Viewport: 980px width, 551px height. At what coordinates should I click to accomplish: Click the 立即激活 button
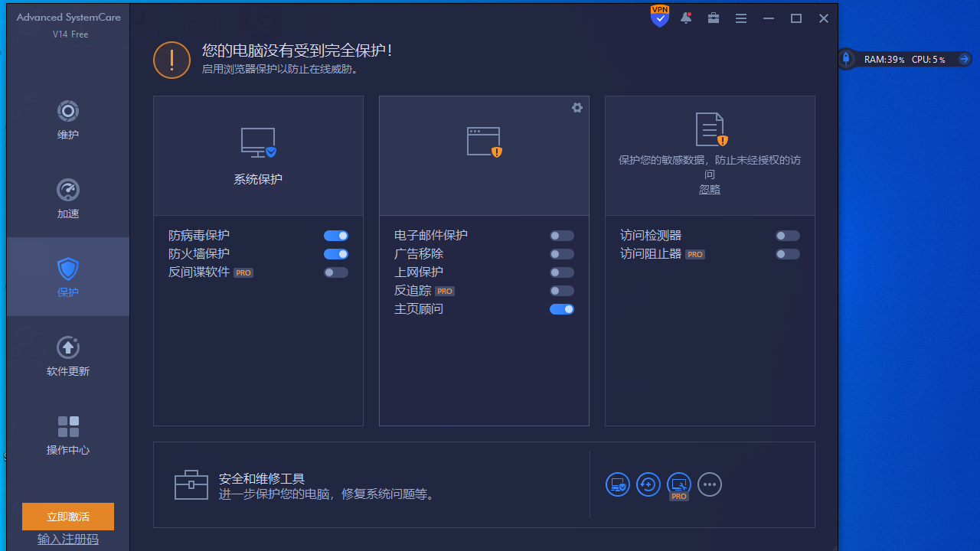click(67, 517)
